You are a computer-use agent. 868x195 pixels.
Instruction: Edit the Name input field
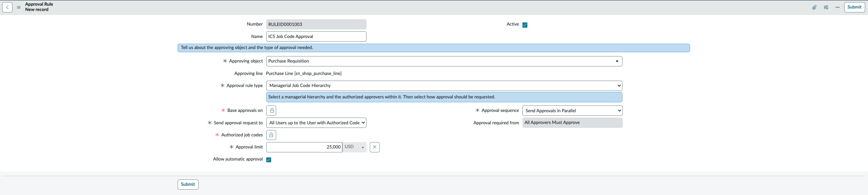[x=316, y=36]
